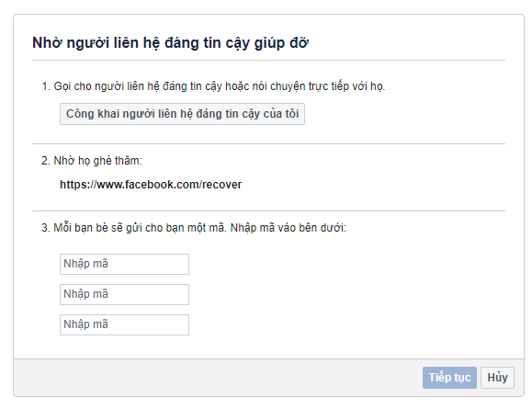The width and height of the screenshot is (532, 409).
Task: Click into the third 'Nhập mã' code field
Action: click(x=125, y=324)
